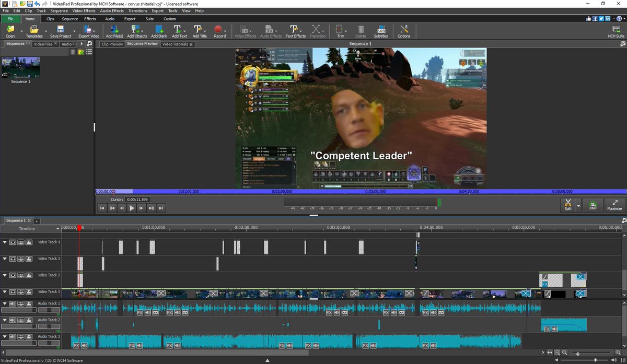Screen dimensions: 627x364
Task: Mute Audio Track 3 speaker toggle
Action: click(x=13, y=337)
